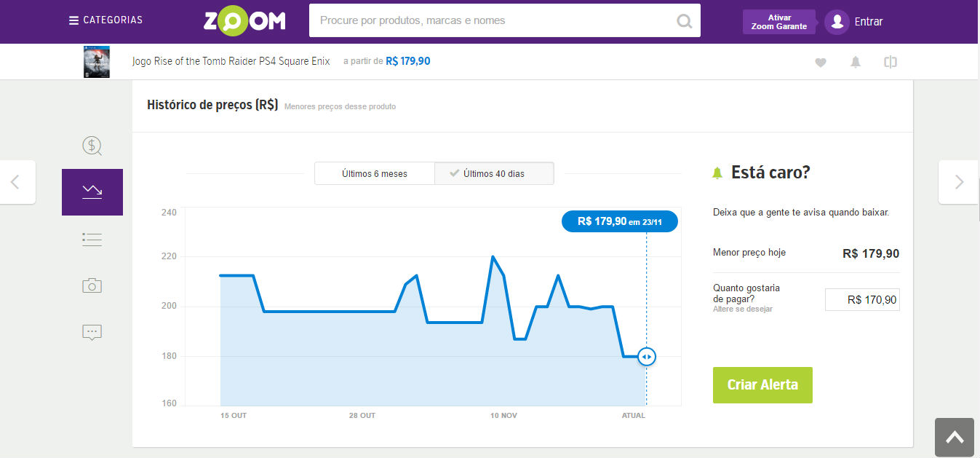Click the Menor preço hoje value R$ 179,90
The height and width of the screenshot is (458, 980).
(871, 254)
